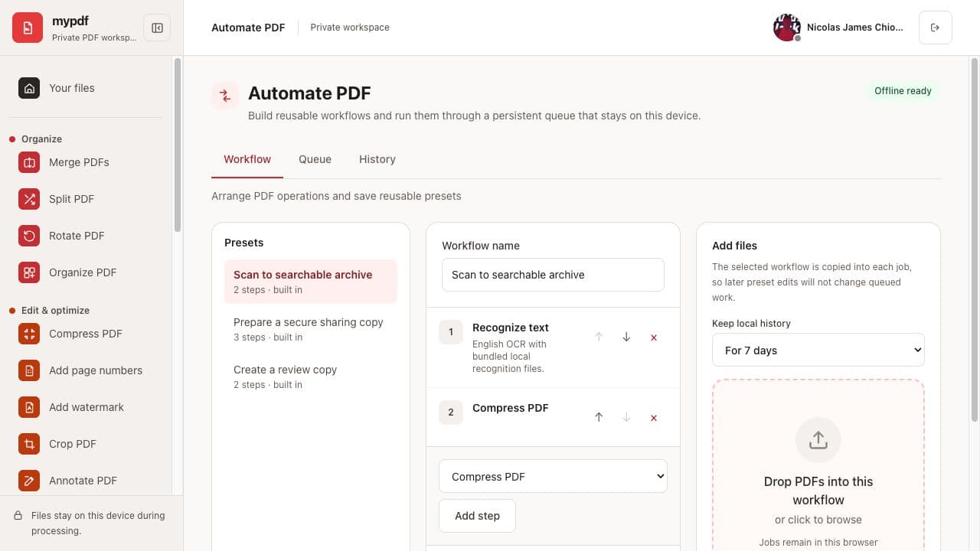This screenshot has height=551, width=980.
Task: Move Recognize text step down
Action: pos(626,337)
